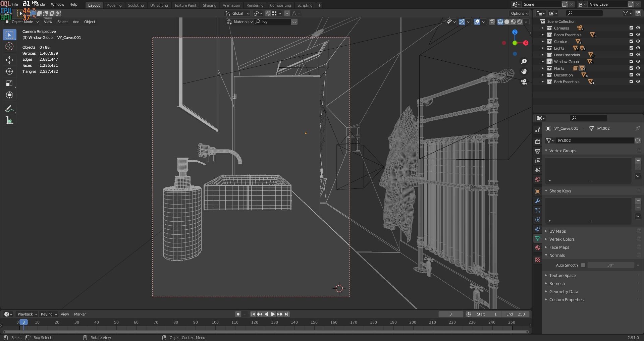Open the Object properties tab
Screen dimensions: 644x341
[x=538, y=191]
